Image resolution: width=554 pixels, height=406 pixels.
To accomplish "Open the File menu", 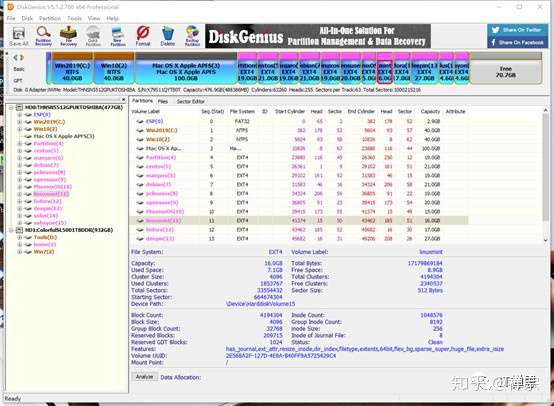I will [11, 18].
